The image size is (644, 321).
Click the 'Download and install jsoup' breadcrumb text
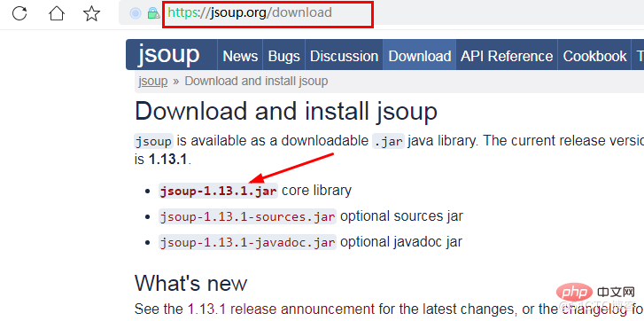256,81
